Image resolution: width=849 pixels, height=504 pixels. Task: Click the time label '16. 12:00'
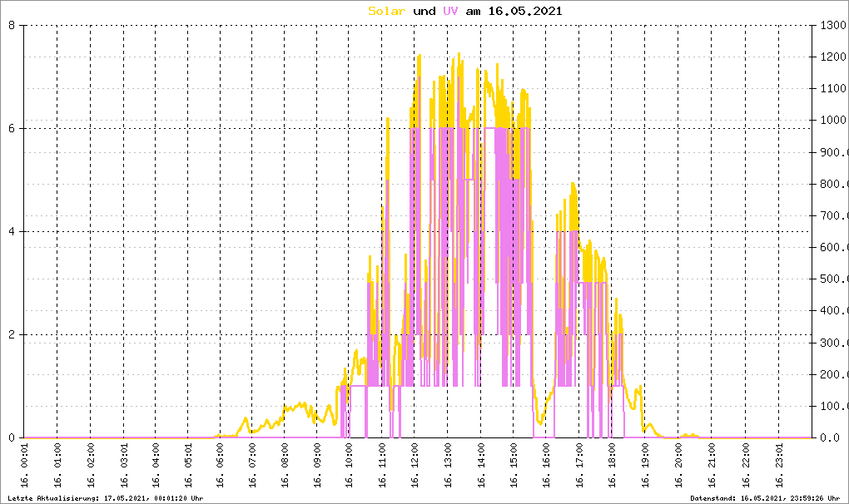pos(415,466)
